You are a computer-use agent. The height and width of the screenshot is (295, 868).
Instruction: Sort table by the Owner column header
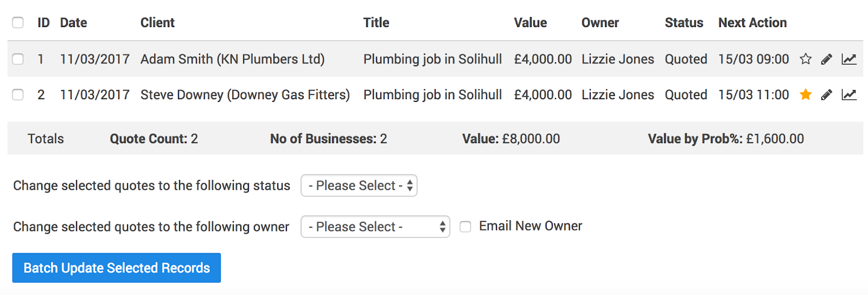click(600, 23)
